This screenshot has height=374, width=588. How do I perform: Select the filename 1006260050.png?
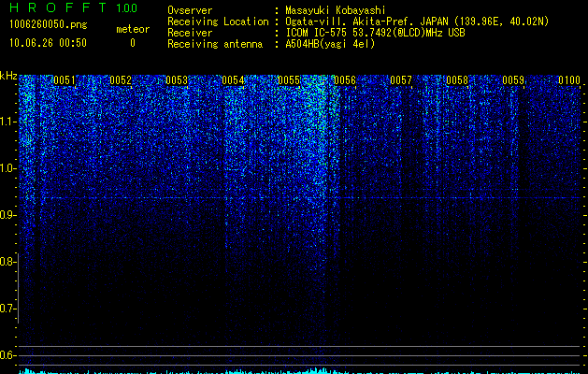(x=49, y=24)
